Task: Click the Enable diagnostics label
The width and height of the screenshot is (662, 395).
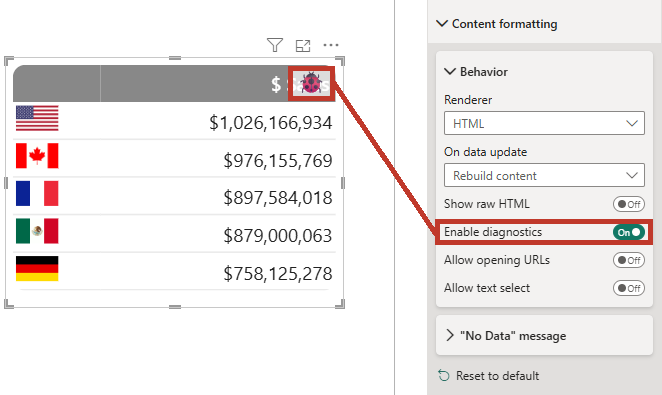Action: (x=493, y=232)
